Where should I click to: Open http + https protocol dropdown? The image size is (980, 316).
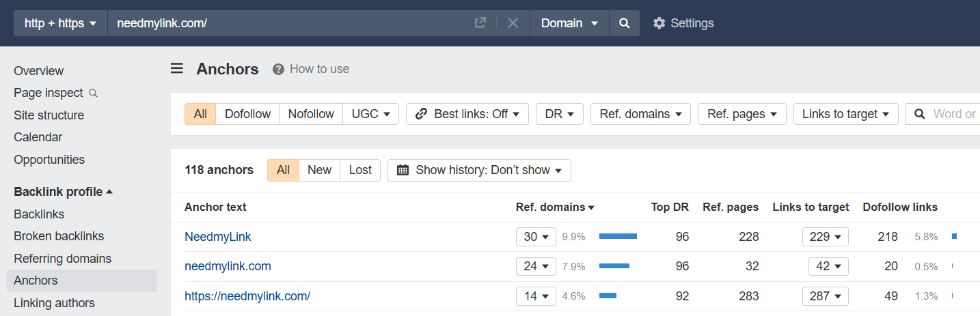(x=61, y=23)
